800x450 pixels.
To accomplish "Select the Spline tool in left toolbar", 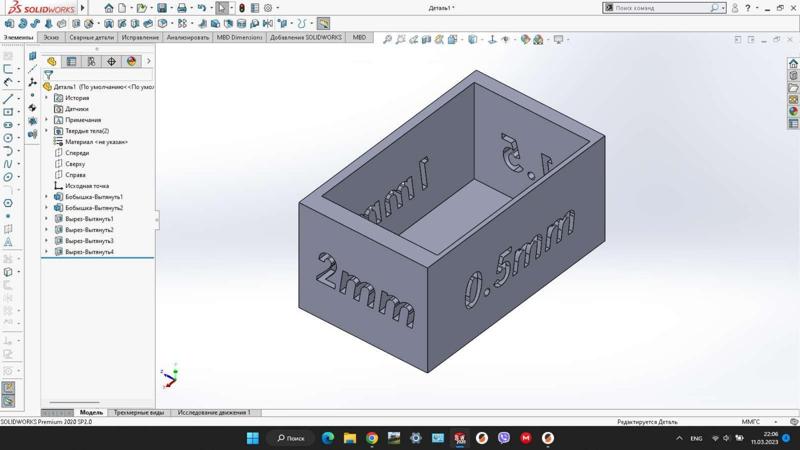I will point(8,164).
